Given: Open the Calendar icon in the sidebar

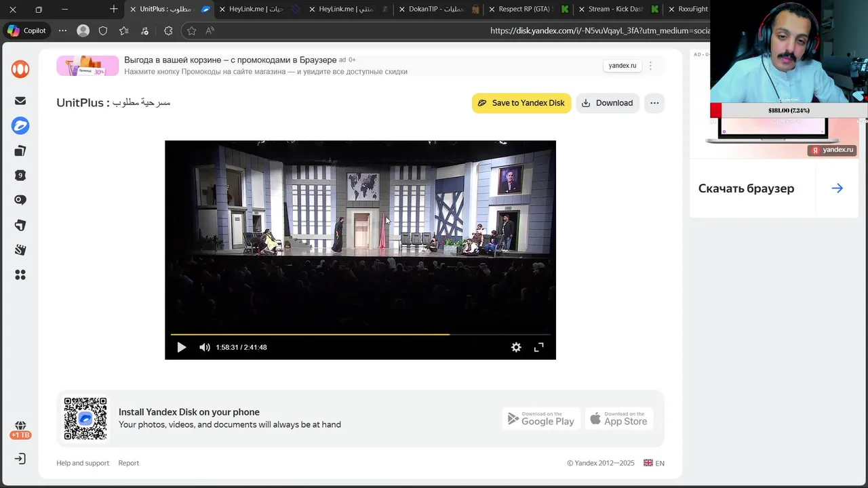Looking at the screenshot, I should point(20,176).
